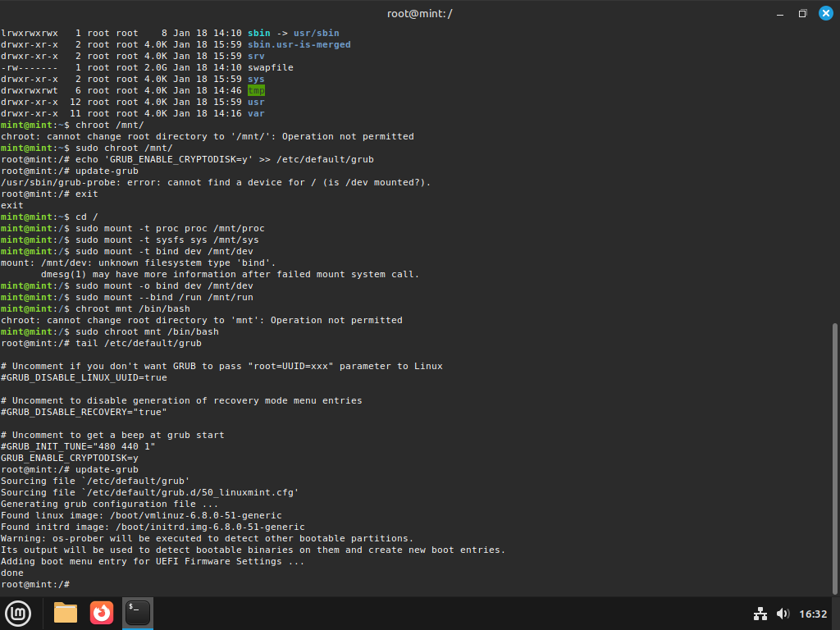Restore the terminal window size
The width and height of the screenshot is (840, 630).
click(802, 13)
